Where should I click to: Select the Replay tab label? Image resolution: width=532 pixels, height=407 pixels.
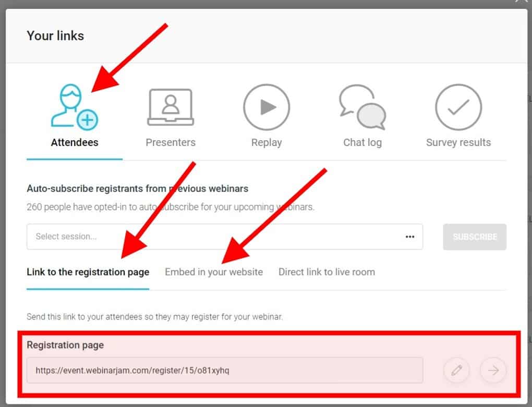[x=267, y=142]
